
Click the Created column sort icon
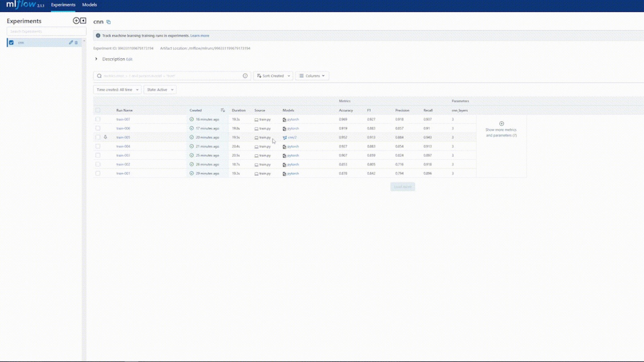[223, 110]
